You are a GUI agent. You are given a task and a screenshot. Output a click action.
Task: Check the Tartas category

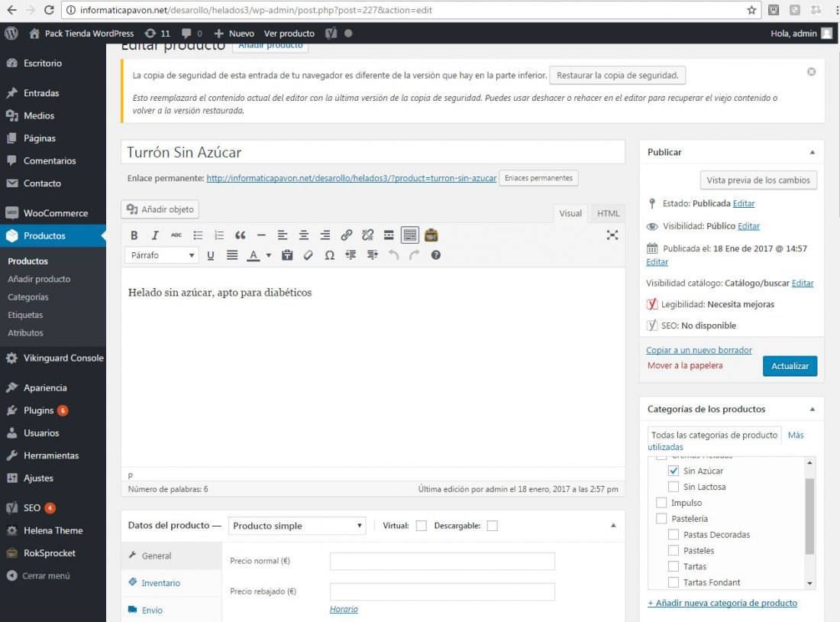click(674, 566)
